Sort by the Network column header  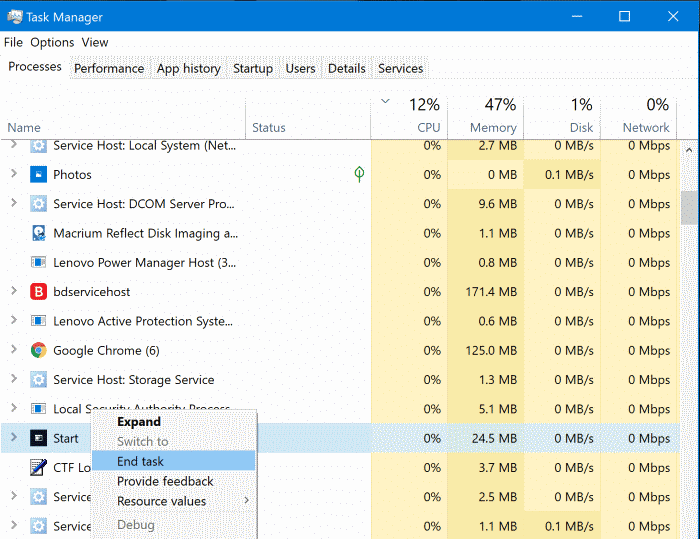click(639, 117)
